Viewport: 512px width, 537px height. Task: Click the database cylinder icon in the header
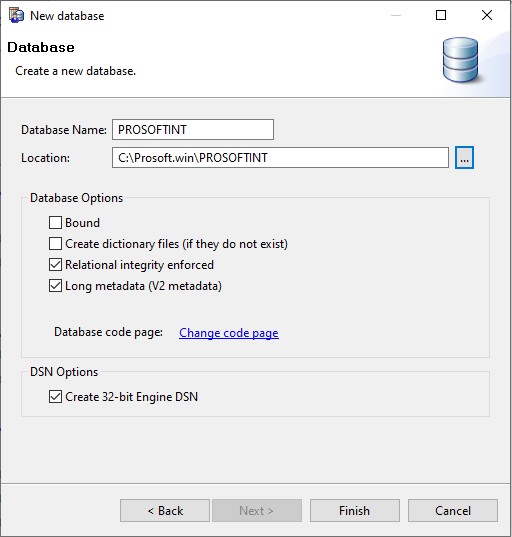[460, 60]
